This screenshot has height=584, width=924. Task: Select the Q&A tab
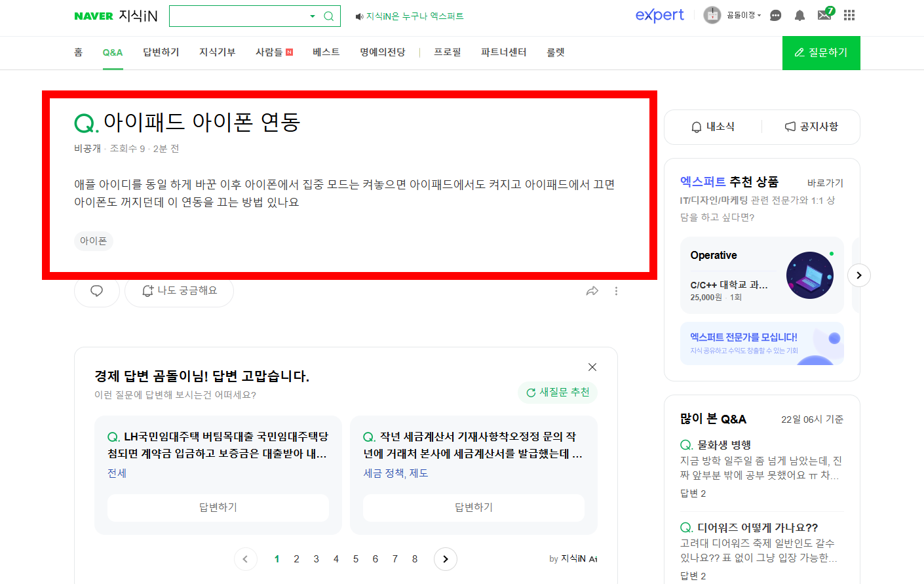113,52
